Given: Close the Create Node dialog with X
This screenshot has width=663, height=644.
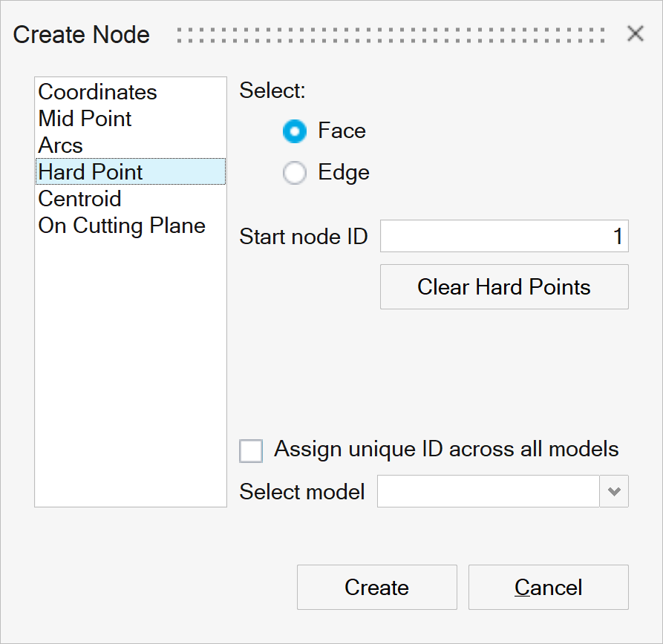Looking at the screenshot, I should (x=635, y=33).
